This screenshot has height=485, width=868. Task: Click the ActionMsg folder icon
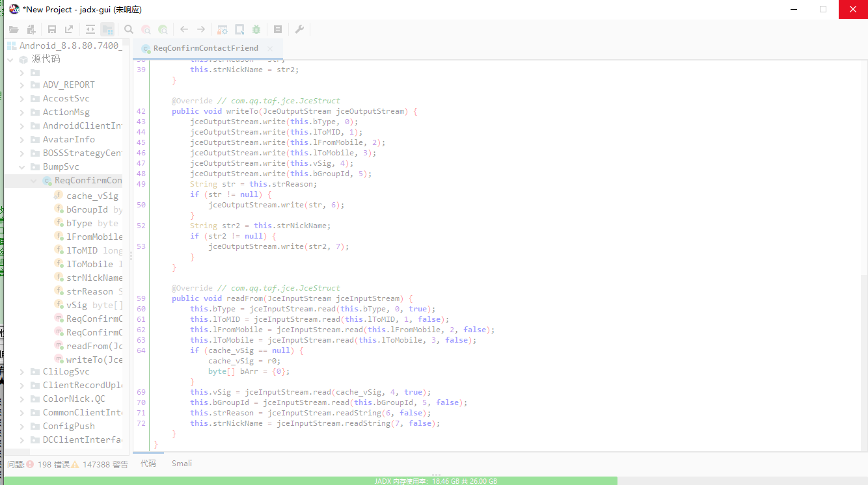[35, 112]
